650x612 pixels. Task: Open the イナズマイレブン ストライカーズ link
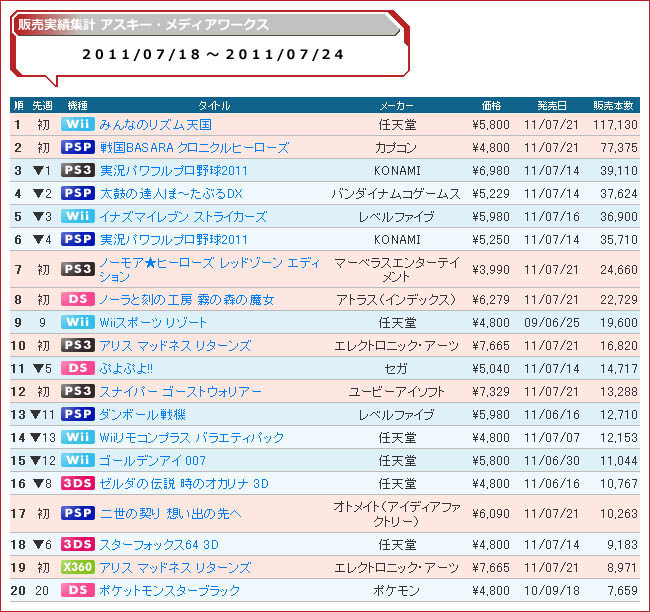[183, 216]
